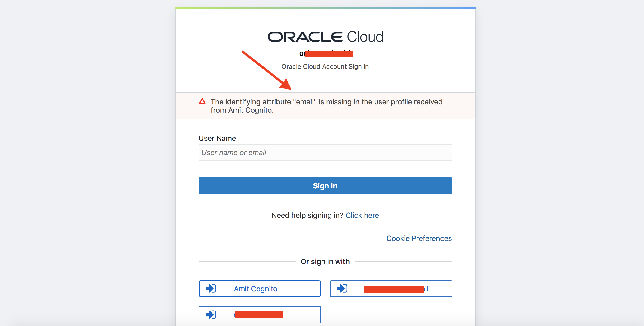Open Cookie Preferences

point(419,238)
